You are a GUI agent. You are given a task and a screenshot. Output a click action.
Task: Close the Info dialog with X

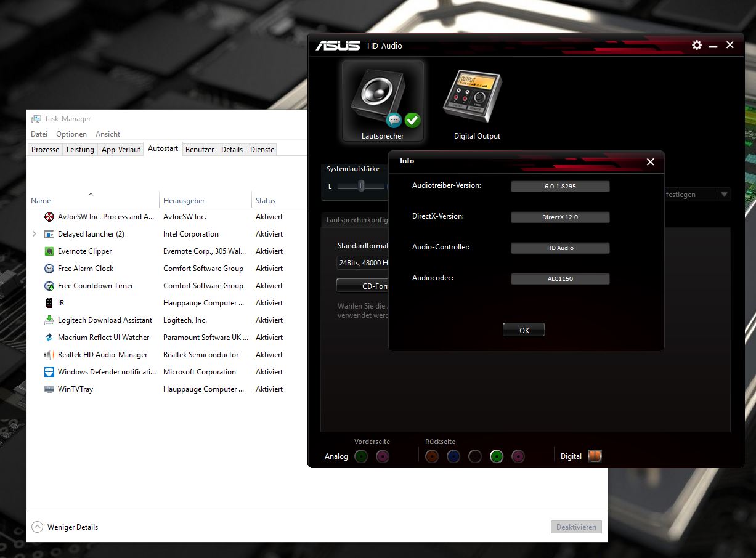point(650,162)
